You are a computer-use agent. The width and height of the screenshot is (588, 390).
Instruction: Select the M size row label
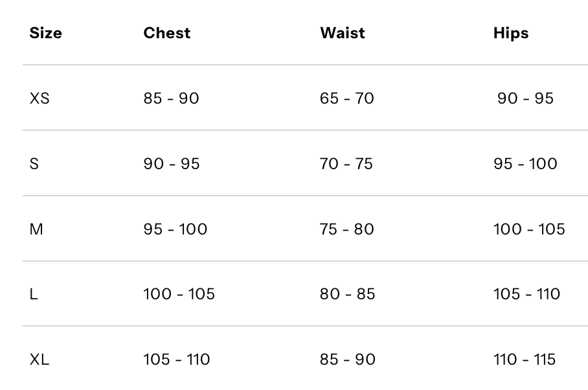pyautogui.click(x=36, y=229)
